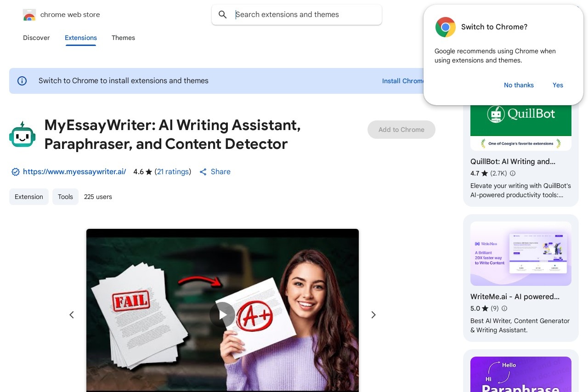588x392 pixels.
Task: Show the next screenshot with right arrow
Action: click(x=373, y=315)
